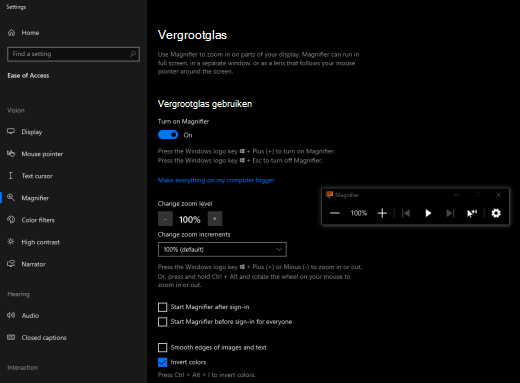520x383 pixels.
Task: Start reading with Magnifier play button
Action: 428,213
